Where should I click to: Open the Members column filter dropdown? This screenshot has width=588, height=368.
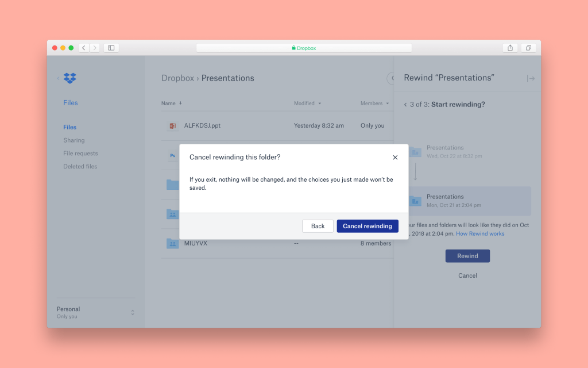[x=387, y=103]
